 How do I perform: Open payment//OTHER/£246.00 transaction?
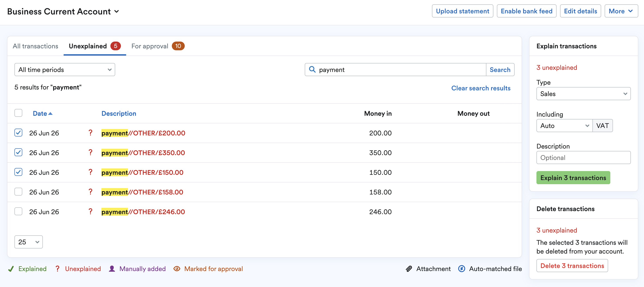click(143, 212)
